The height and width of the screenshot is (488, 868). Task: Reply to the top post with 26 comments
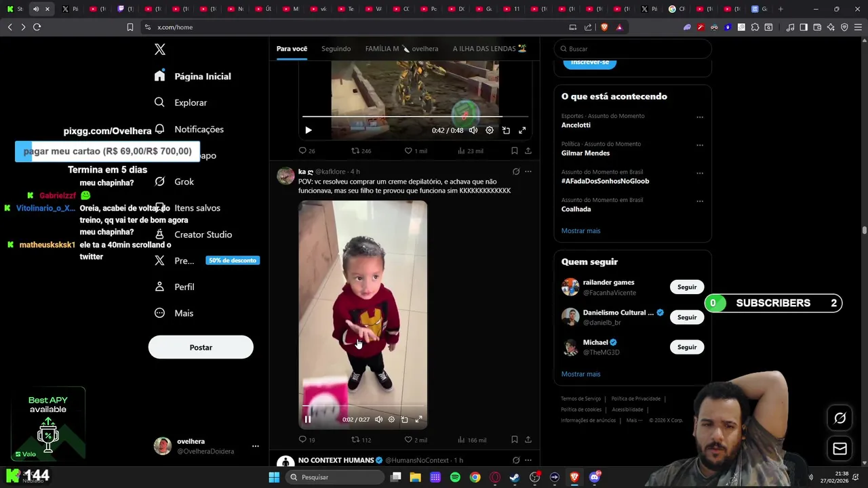pos(307,150)
